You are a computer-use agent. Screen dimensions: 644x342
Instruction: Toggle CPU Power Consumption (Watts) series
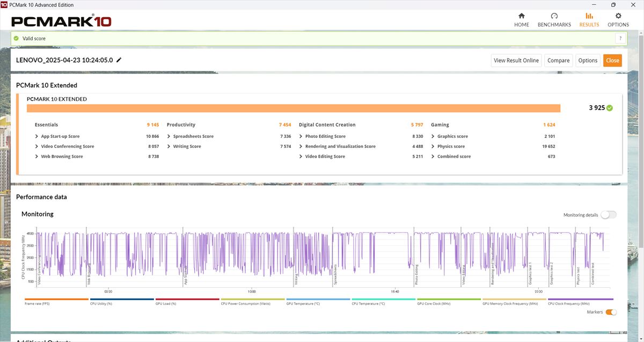pos(253,301)
